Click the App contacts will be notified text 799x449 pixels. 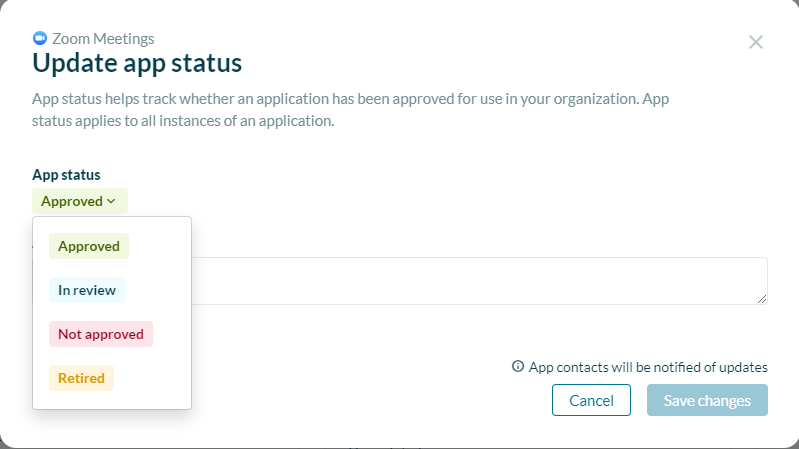click(x=648, y=367)
